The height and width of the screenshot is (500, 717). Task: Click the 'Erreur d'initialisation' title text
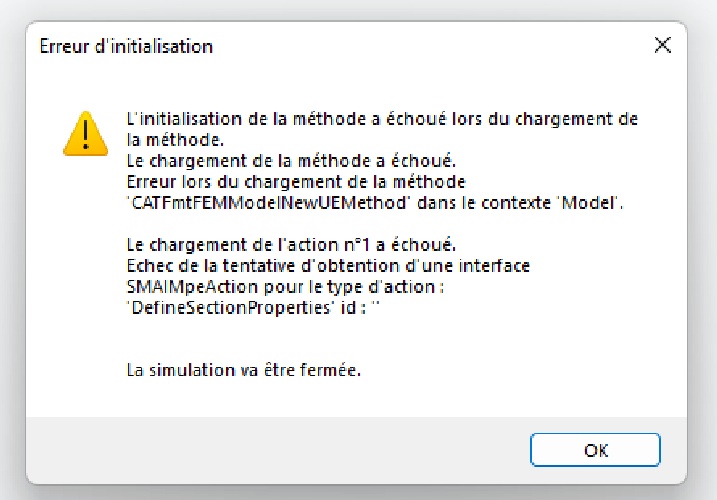click(x=126, y=47)
